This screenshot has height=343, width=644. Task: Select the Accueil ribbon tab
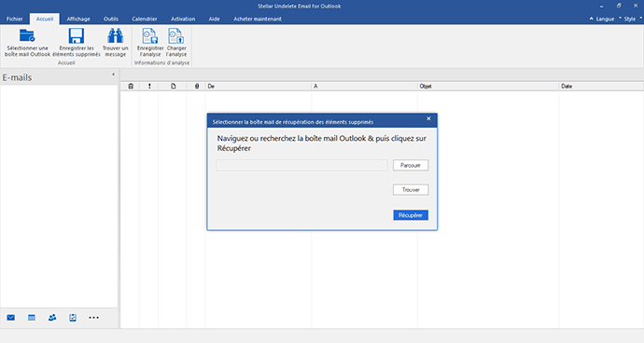45,19
